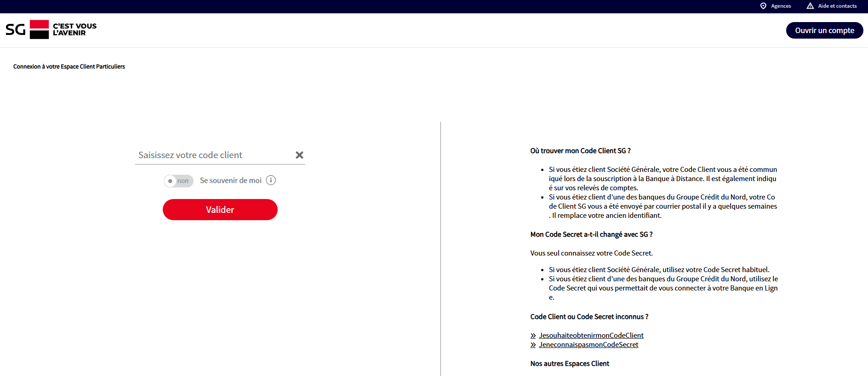Click the Ouvrir un compte button

pos(824,30)
